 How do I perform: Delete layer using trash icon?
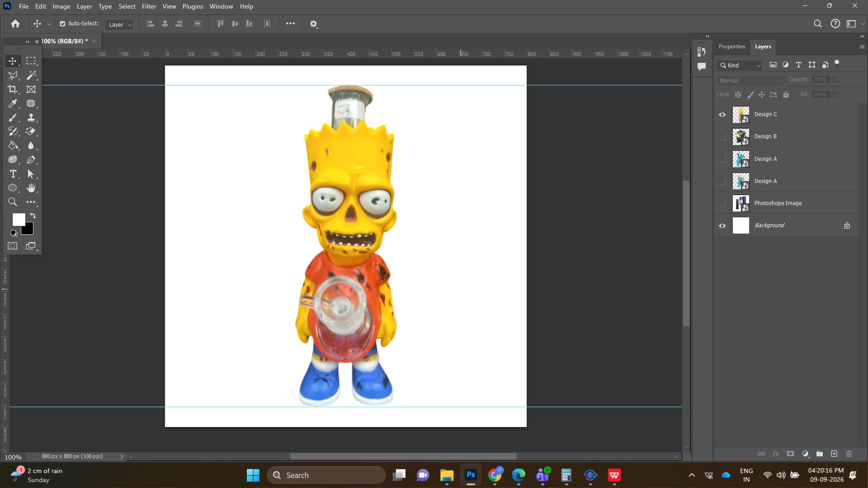click(849, 454)
